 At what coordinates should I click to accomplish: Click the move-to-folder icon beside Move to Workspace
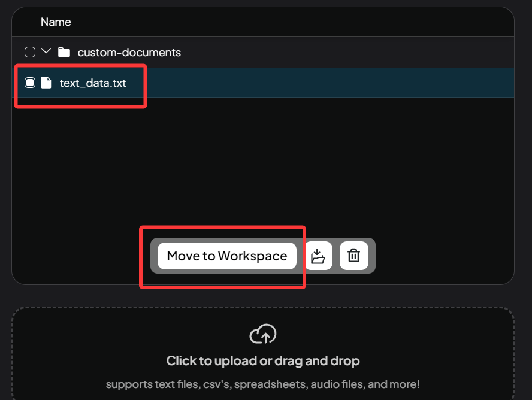pos(318,256)
